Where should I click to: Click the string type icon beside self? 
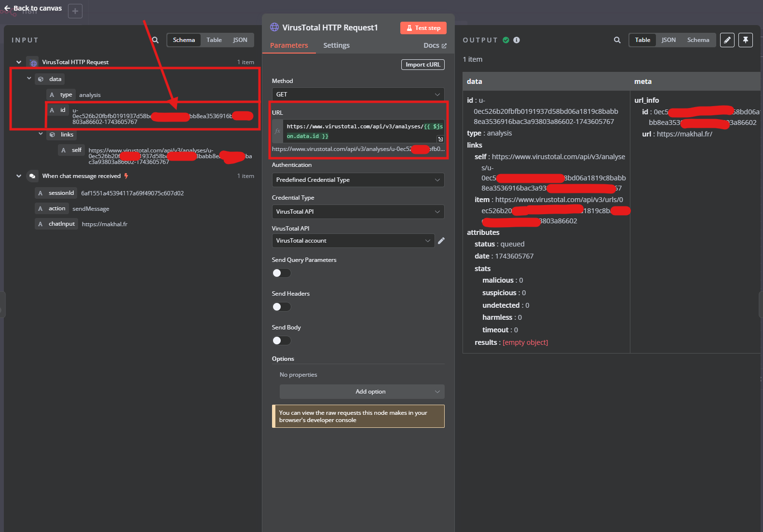point(64,150)
